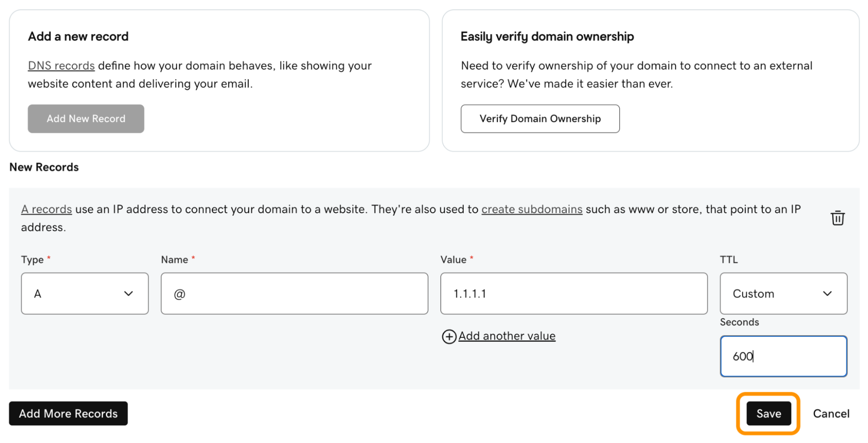Click the Add another value link

(507, 336)
